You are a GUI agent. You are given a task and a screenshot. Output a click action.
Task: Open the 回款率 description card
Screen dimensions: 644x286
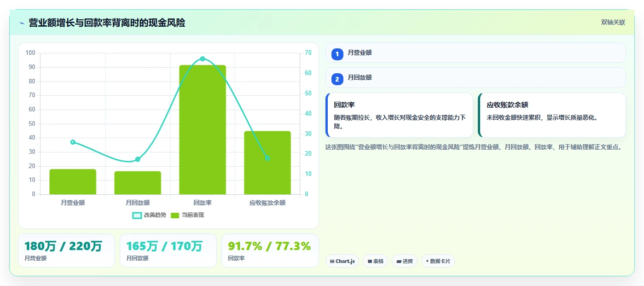[399, 115]
